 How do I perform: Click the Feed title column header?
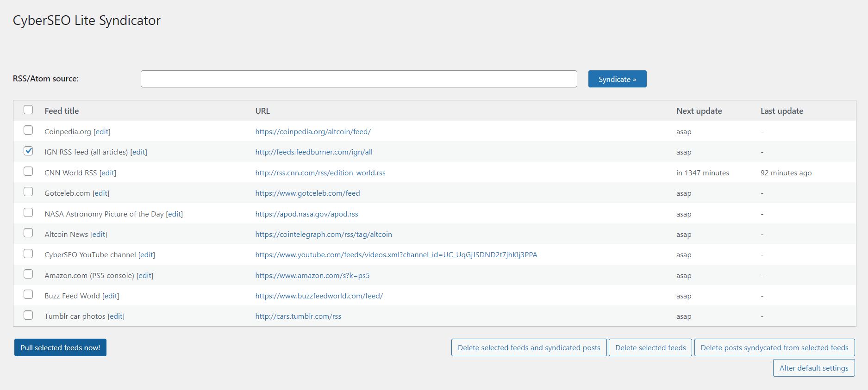(62, 111)
